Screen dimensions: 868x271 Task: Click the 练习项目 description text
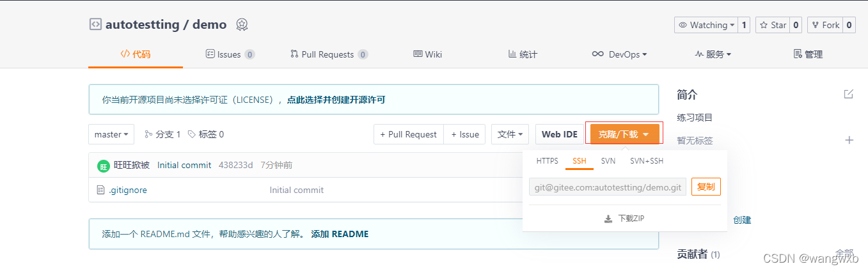pos(695,118)
